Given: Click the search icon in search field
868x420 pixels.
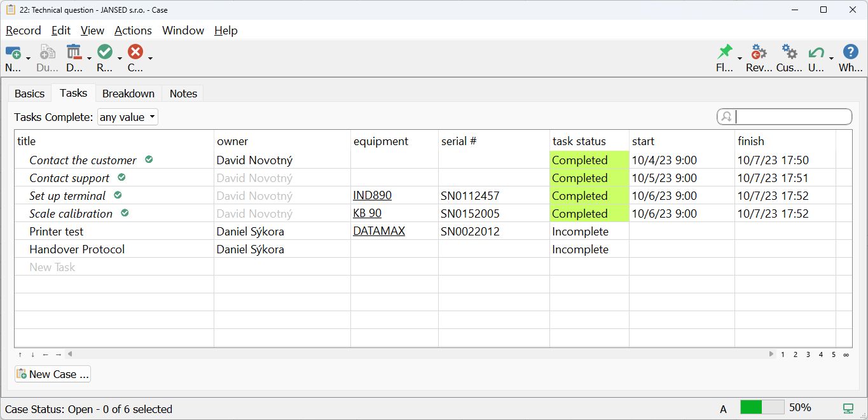Looking at the screenshot, I should click(727, 116).
